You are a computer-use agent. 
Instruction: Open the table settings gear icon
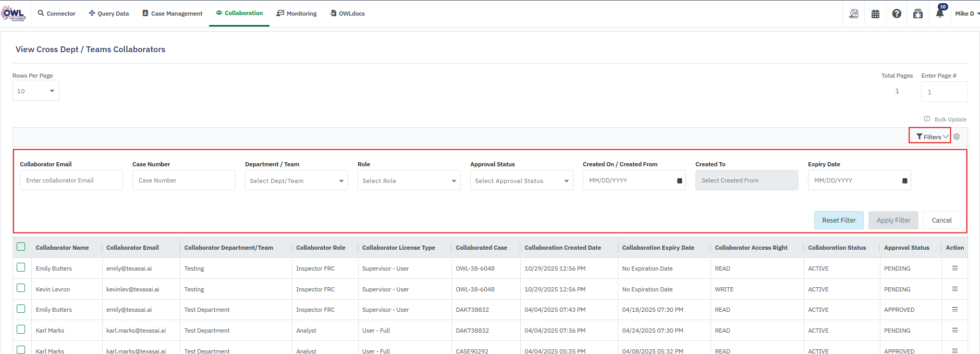[x=957, y=137]
